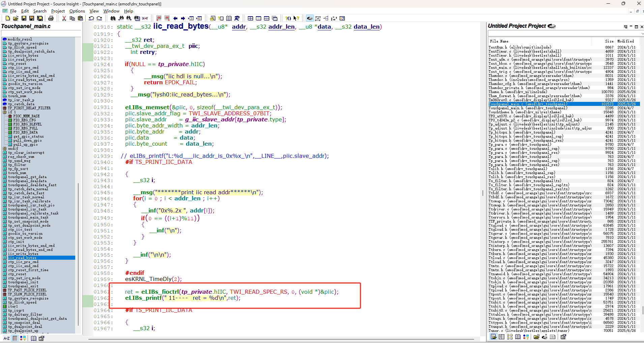Viewport: 644px width, 343px height.
Task: Click the New File toolbar icon
Action: 8,18
